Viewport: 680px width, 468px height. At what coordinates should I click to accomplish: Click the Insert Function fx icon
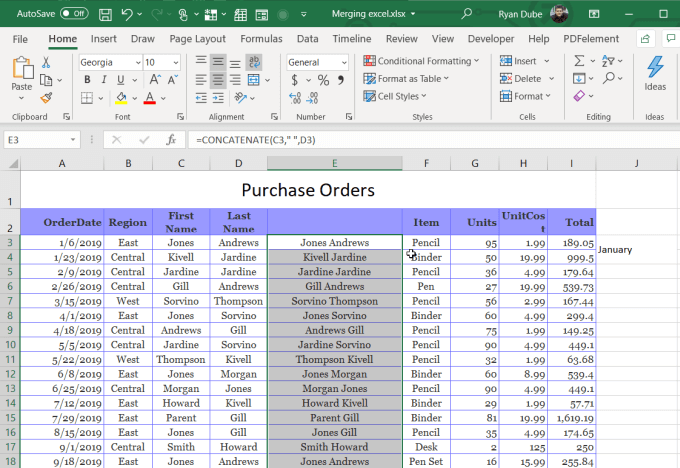coord(171,140)
